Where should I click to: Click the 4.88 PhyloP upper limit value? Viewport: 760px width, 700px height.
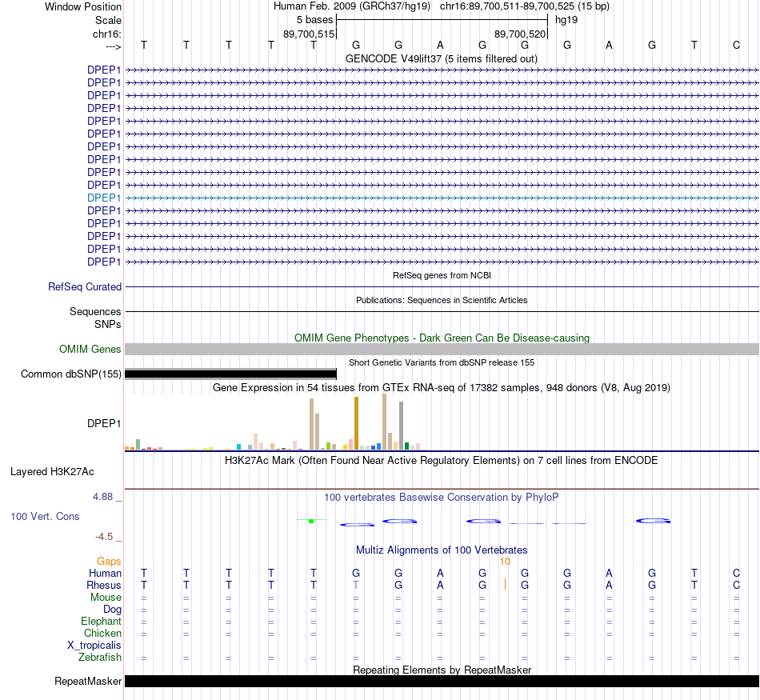(102, 497)
